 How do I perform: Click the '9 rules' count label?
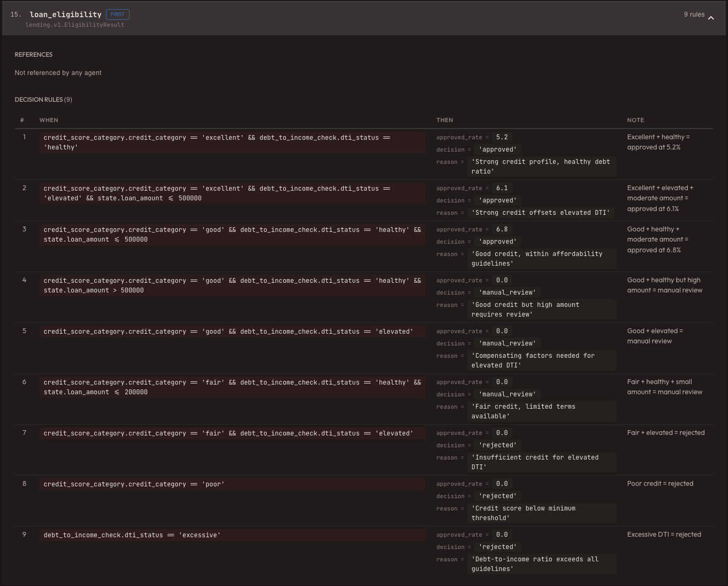coord(694,14)
